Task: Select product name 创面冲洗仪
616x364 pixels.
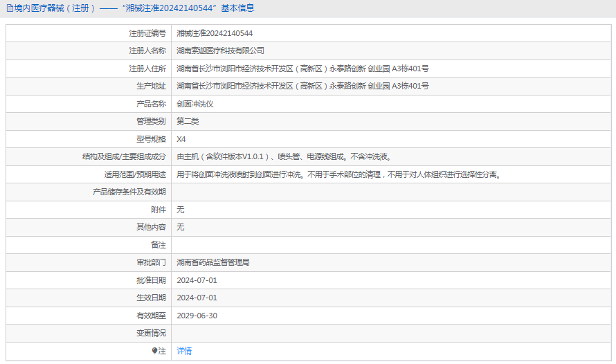Action: (x=195, y=104)
